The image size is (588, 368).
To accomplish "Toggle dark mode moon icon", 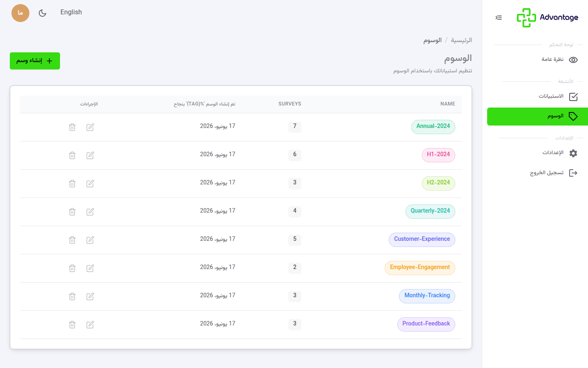I will (42, 13).
